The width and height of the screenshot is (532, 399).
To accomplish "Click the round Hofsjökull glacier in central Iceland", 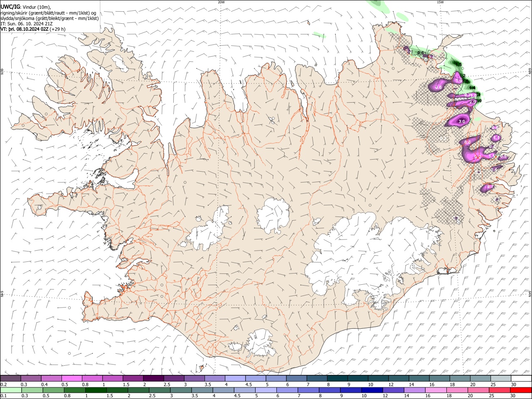I will (x=273, y=215).
